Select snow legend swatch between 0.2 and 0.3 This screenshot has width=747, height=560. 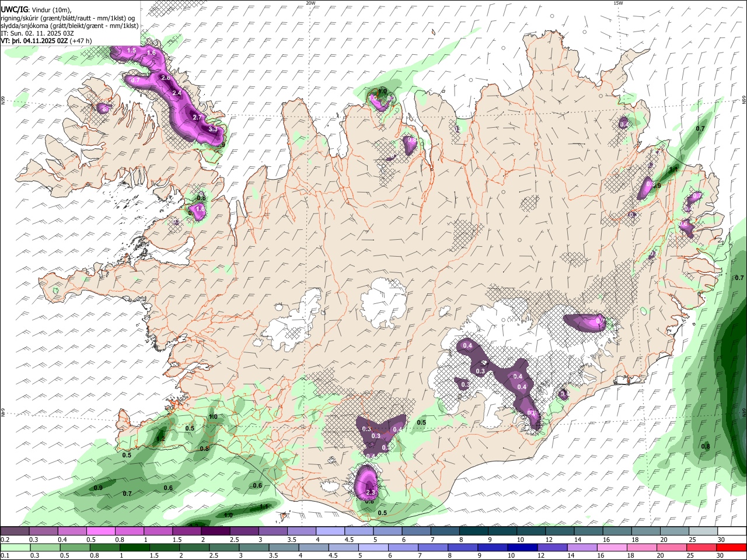[x=15, y=531]
